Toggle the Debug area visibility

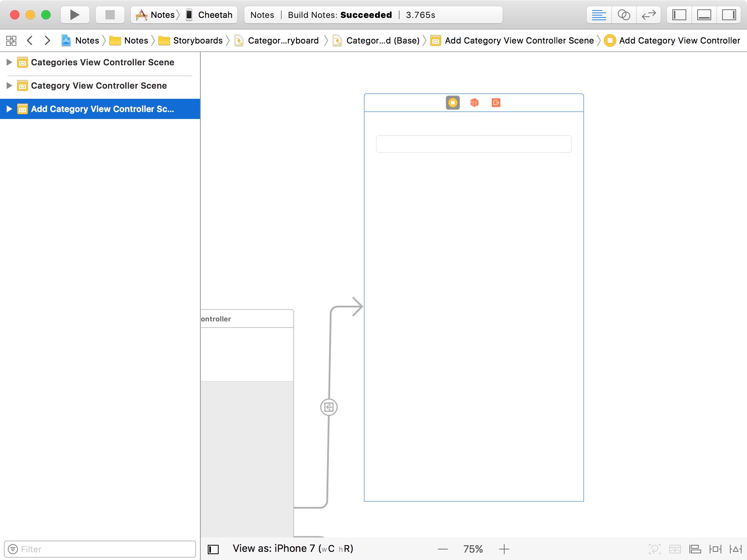(x=705, y=15)
